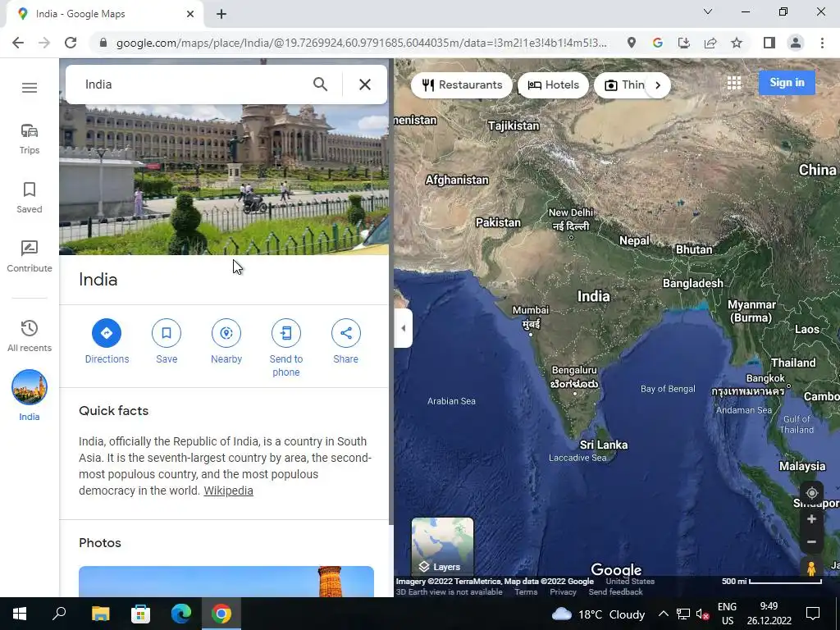Open the Chrome profile avatar
Screen dimensions: 840x630
tap(796, 43)
